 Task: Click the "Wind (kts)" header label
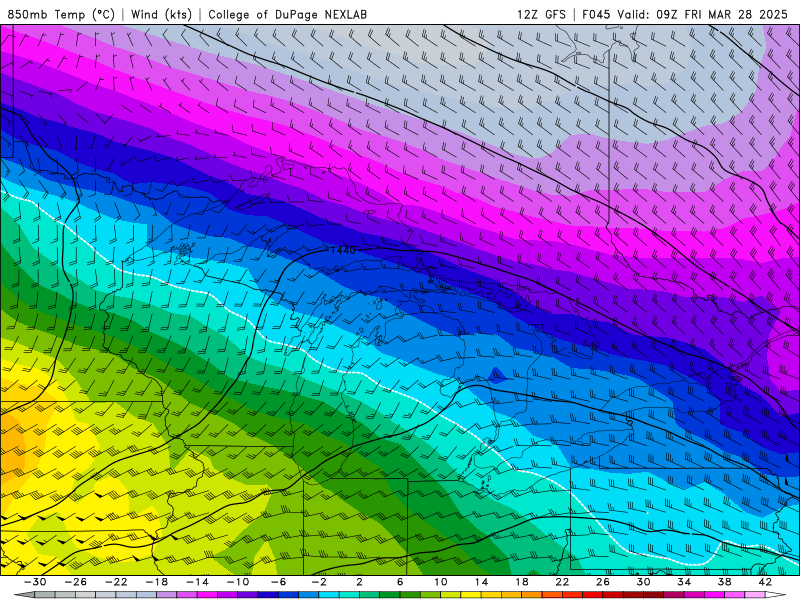(161, 14)
